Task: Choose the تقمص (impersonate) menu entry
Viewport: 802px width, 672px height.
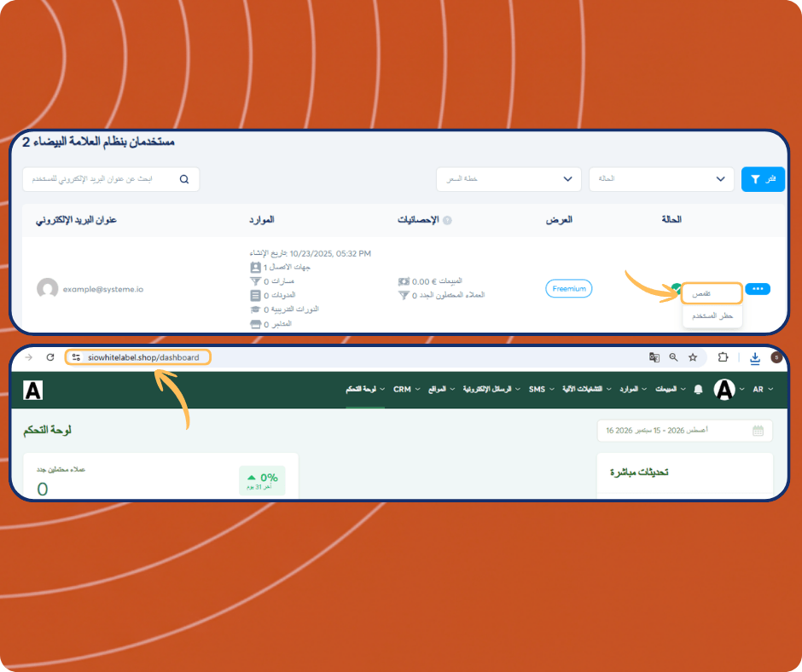Action: tap(712, 293)
